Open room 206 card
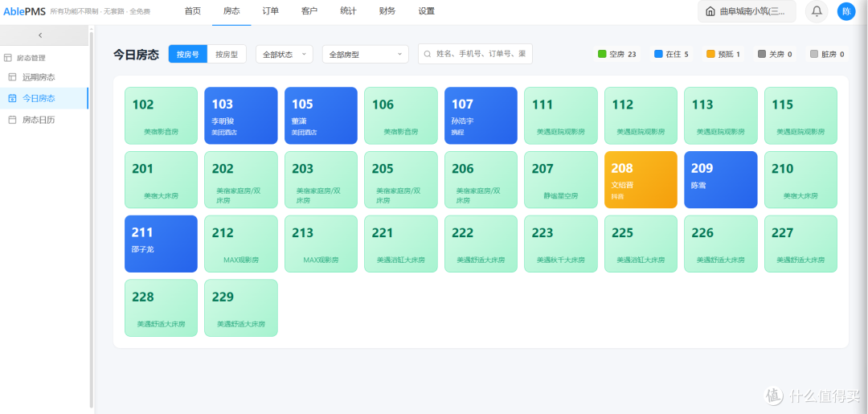 click(481, 180)
